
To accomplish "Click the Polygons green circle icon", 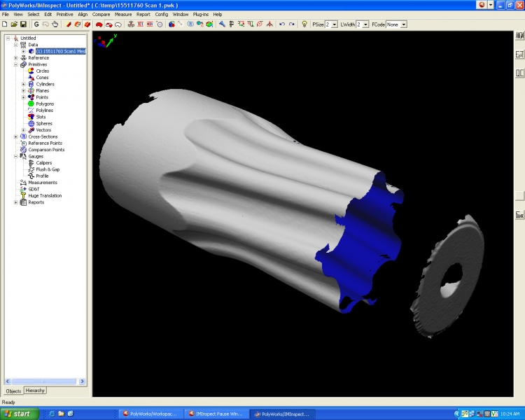I will (x=31, y=104).
